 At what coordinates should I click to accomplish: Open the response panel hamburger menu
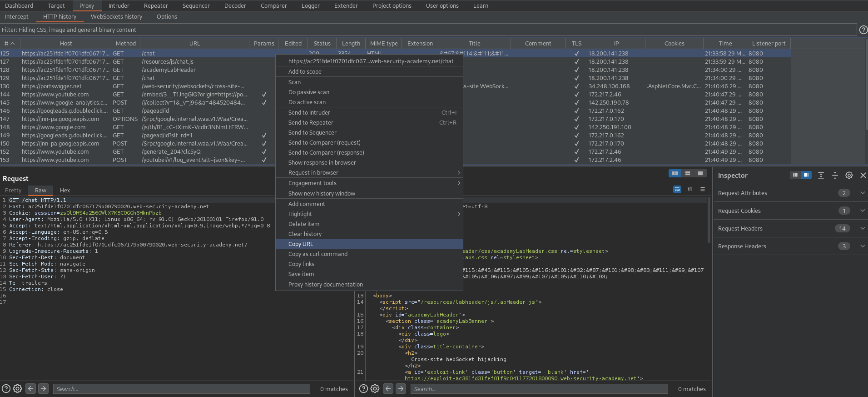[x=703, y=189]
